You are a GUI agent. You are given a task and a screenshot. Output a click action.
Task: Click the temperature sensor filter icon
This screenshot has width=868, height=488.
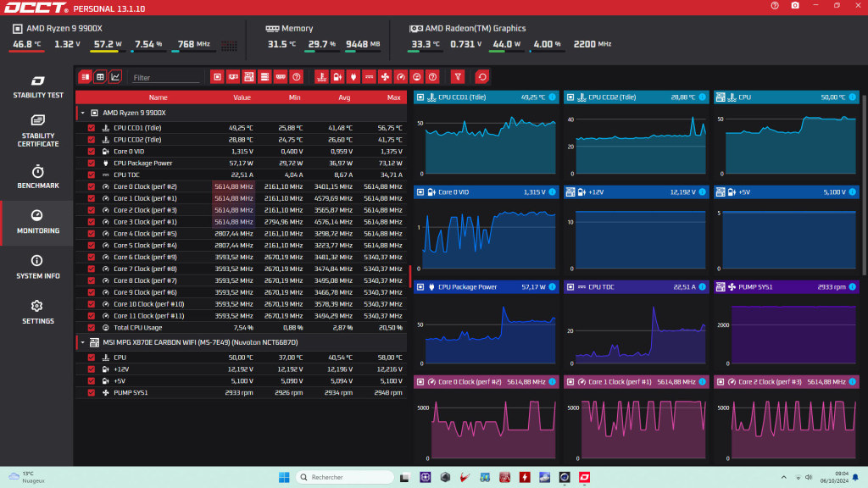pos(320,77)
